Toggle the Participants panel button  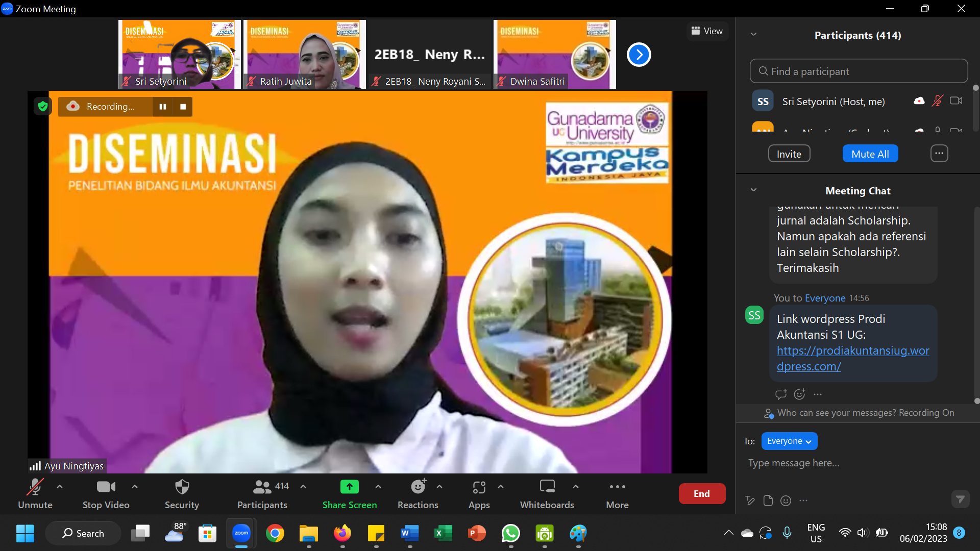click(262, 494)
